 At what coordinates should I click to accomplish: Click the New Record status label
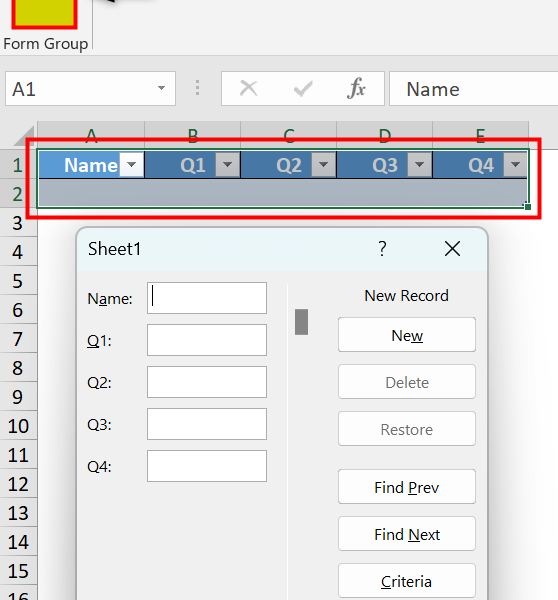(x=406, y=296)
